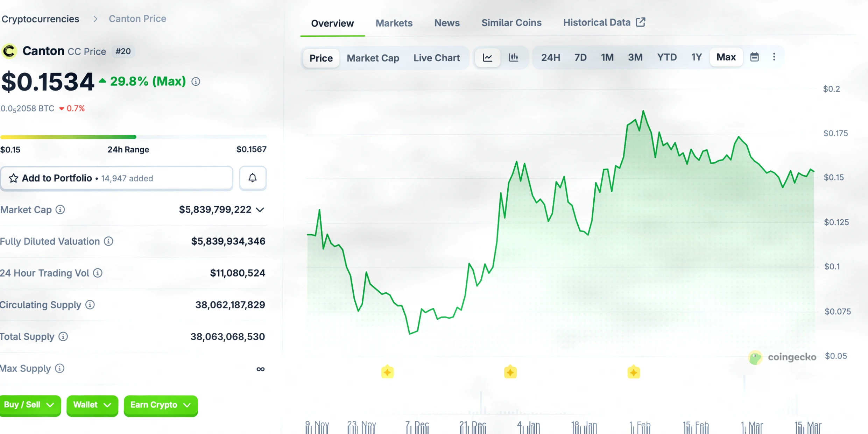
Task: Set chart range to 1M
Action: 607,57
